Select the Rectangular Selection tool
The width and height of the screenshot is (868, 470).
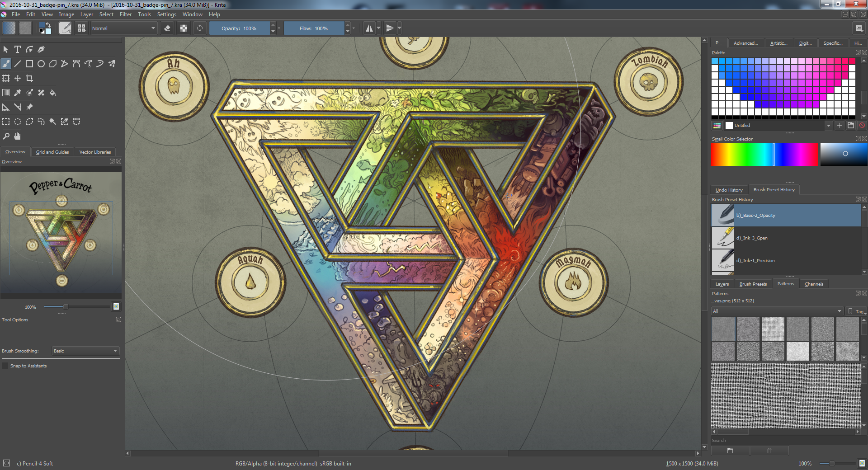pyautogui.click(x=6, y=122)
